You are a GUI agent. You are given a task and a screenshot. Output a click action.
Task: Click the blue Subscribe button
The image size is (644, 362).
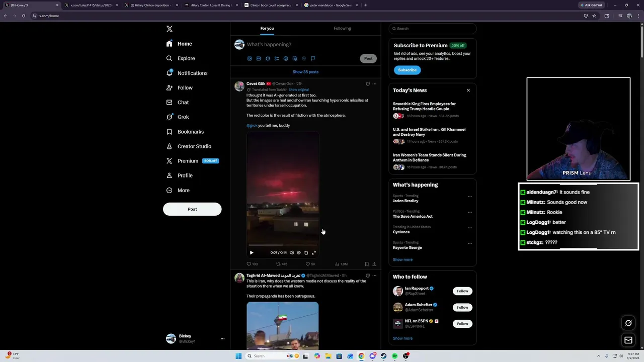(x=407, y=70)
